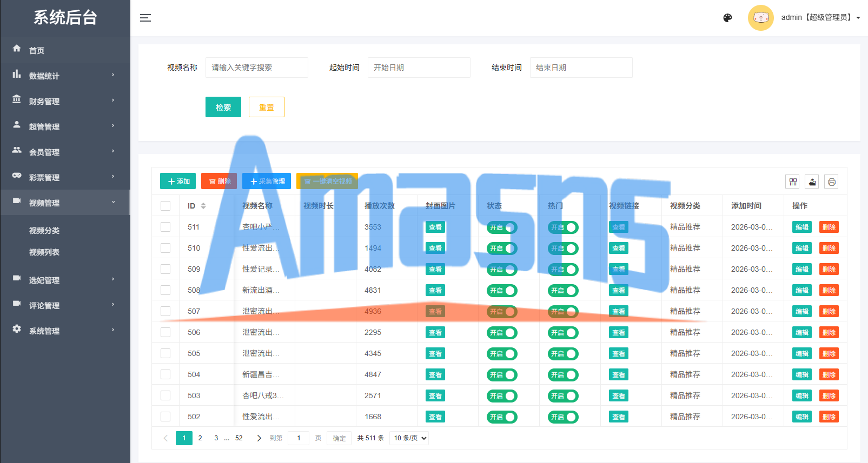This screenshot has height=463, width=868.
Task: Click the 检索 search button
Action: pyautogui.click(x=223, y=107)
